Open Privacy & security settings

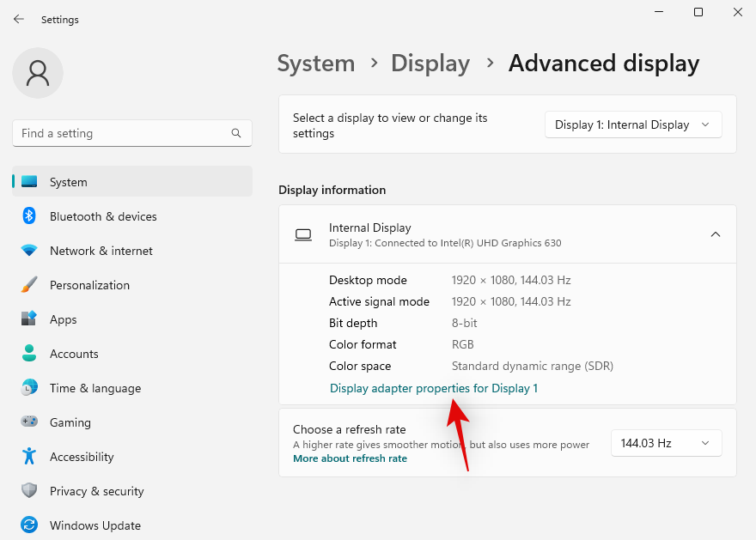coord(96,491)
